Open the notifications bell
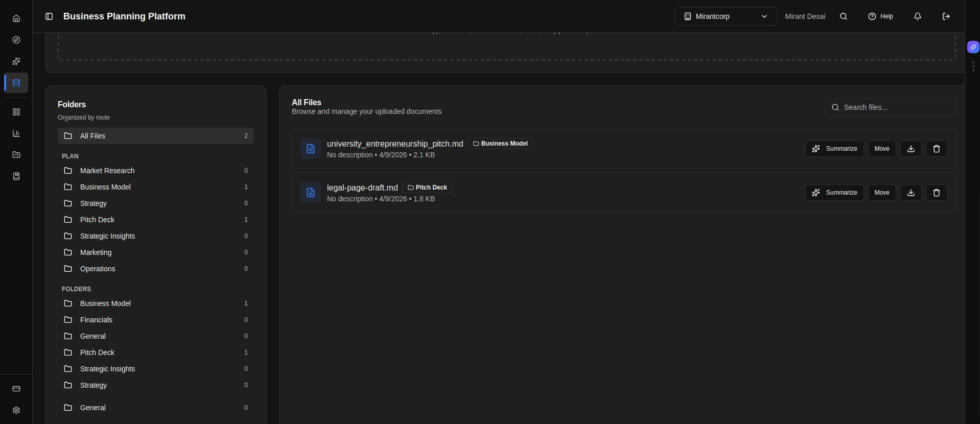Screen dimensions: 980x424 click(918, 16)
